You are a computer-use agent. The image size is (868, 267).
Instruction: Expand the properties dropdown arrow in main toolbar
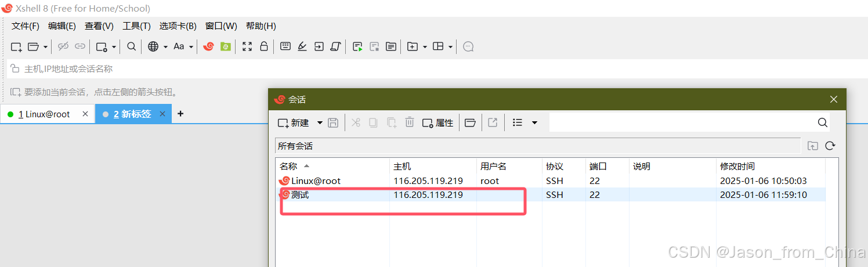[114, 47]
